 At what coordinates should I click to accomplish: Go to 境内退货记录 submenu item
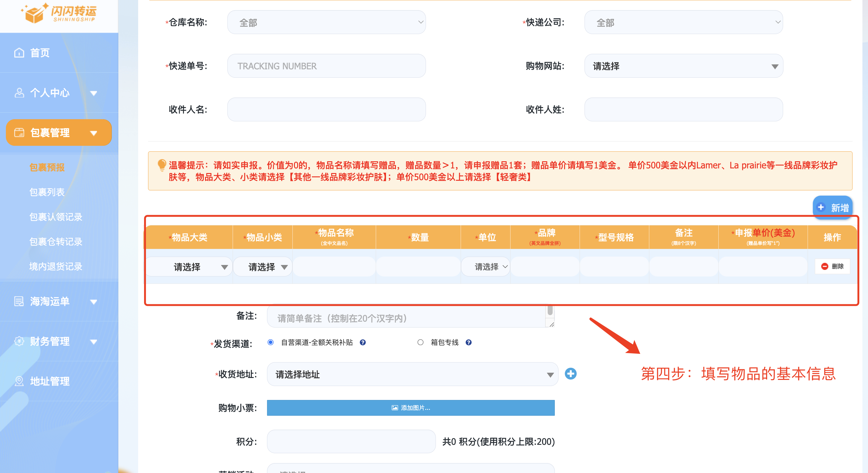click(55, 267)
